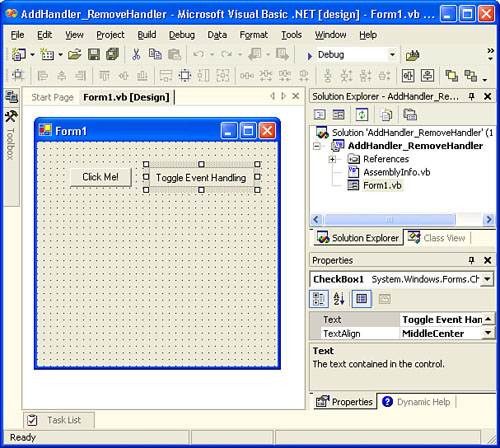The image size is (500, 448).
Task: Sort properties alphabetically with A-Z icon
Action: pos(339,299)
